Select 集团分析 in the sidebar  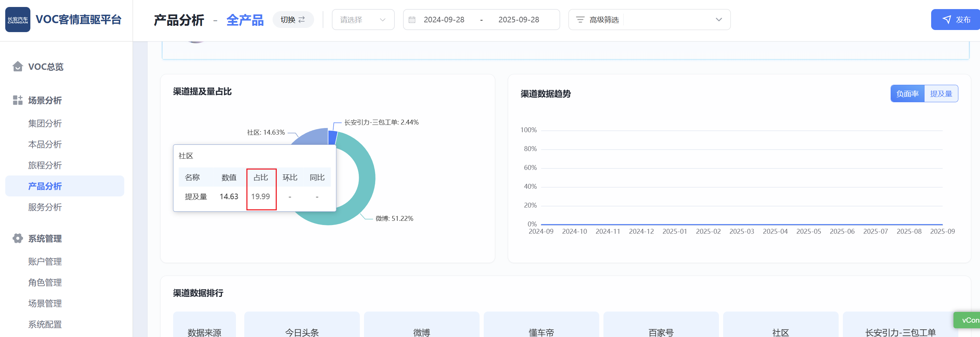coord(45,123)
